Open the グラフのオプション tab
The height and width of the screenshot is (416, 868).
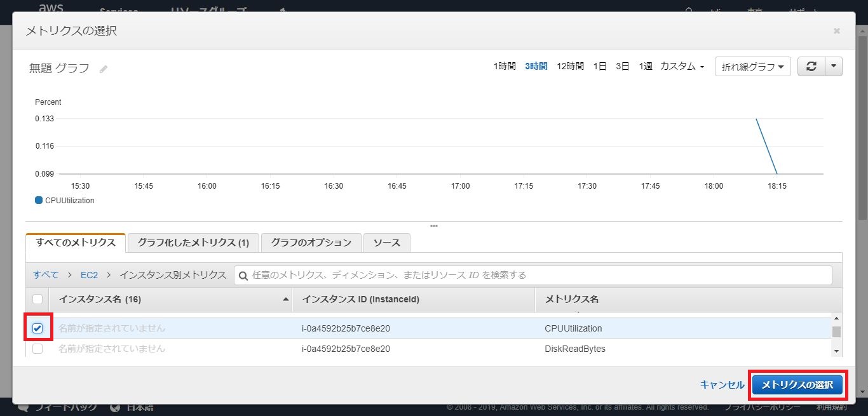[x=311, y=243]
